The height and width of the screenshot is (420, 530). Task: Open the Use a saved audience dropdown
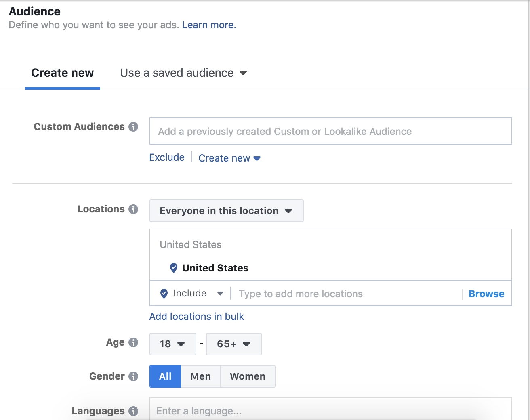coord(183,73)
